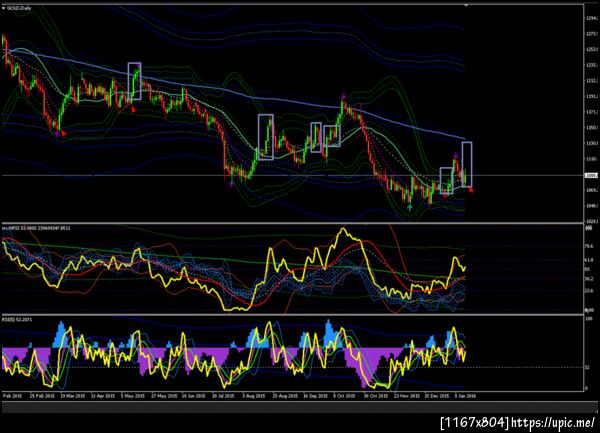
Task: Click the 8 Oct 2015 date on the time axis
Action: tap(344, 396)
